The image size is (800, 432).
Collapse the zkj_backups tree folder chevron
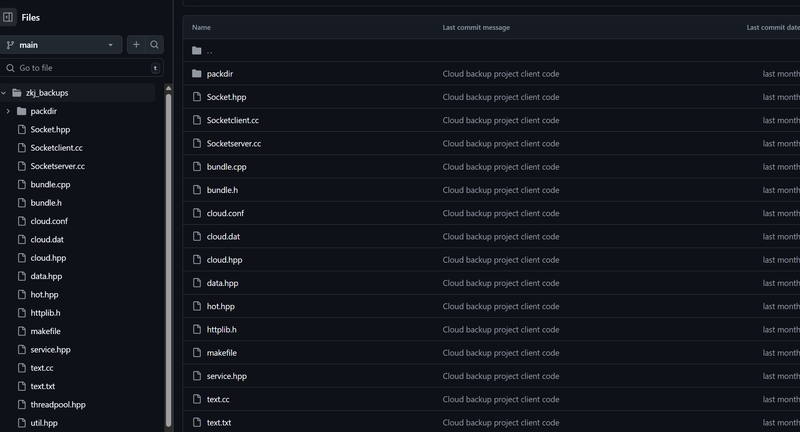(4, 93)
